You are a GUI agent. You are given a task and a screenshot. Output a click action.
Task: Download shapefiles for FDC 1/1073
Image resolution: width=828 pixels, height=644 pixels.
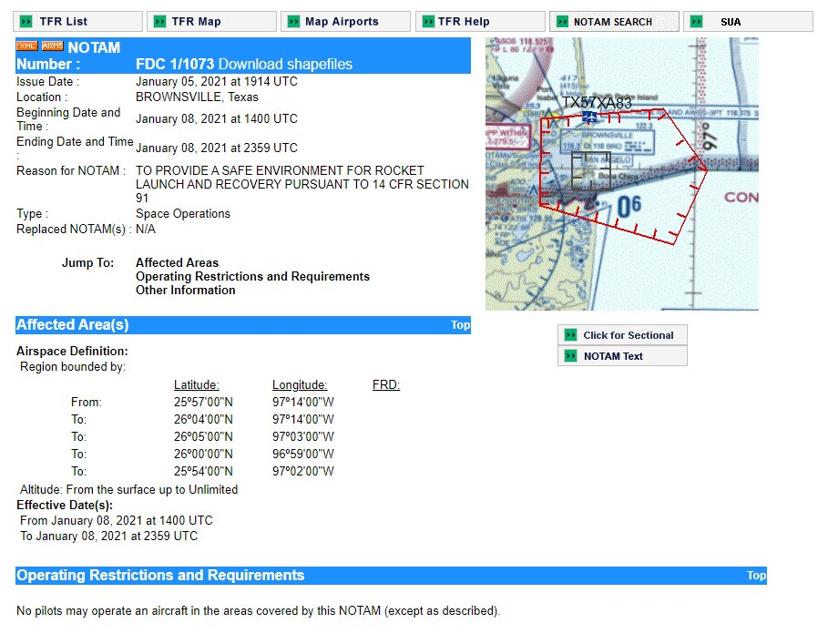pos(285,64)
